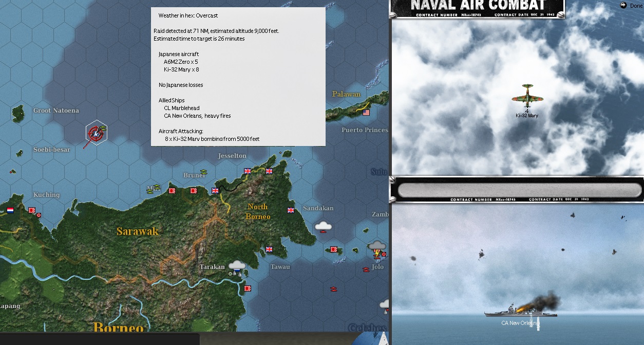Click the 'Ki-32 Mary x 8' entry
This screenshot has width=644, height=345.
pos(181,69)
